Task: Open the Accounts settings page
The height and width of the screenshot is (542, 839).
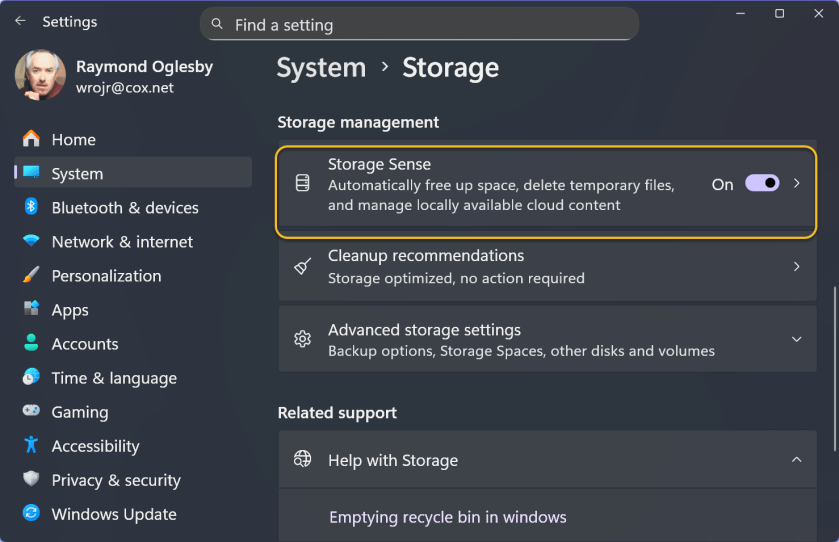Action: click(x=84, y=344)
